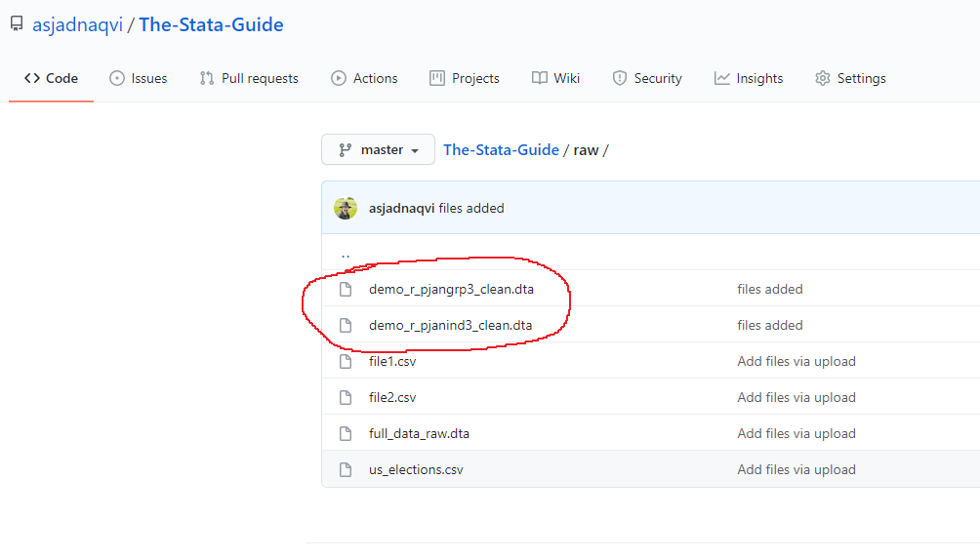Click the file icon next to full_data_raw.dta

[346, 434]
